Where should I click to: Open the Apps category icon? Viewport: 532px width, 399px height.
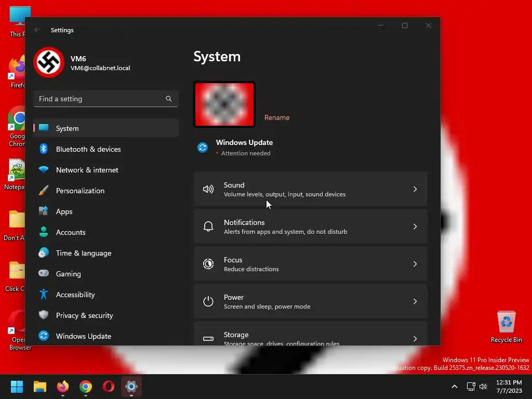pos(44,211)
